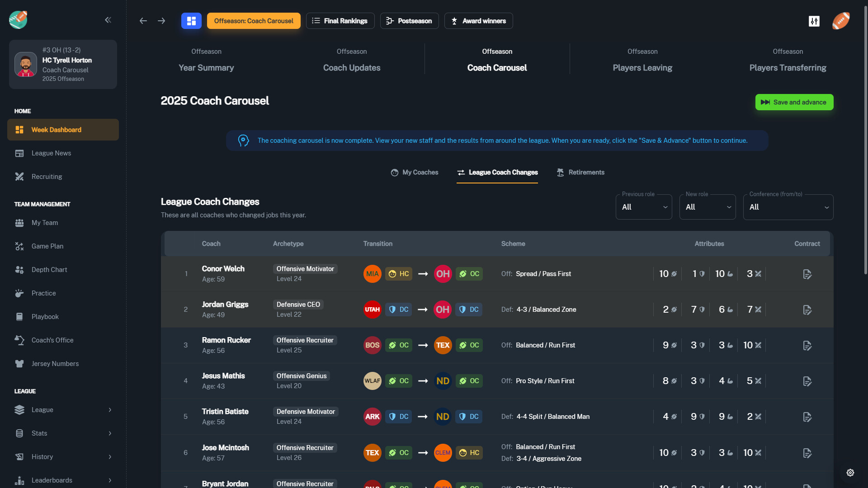Click the forward navigation arrow
The image size is (868, 488).
point(161,21)
